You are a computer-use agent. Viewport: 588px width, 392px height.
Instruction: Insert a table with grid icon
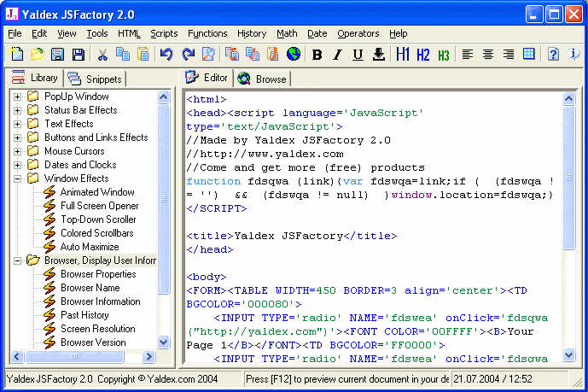[x=529, y=55]
